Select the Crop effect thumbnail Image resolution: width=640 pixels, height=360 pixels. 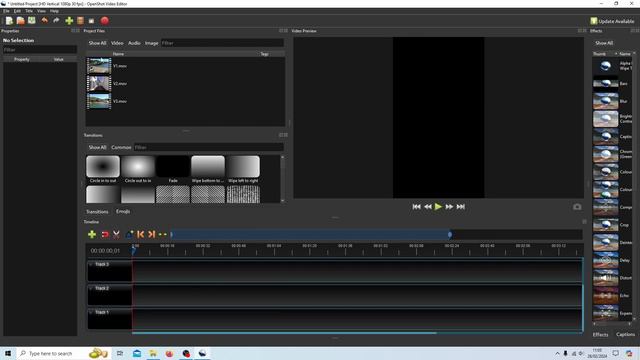click(x=605, y=225)
